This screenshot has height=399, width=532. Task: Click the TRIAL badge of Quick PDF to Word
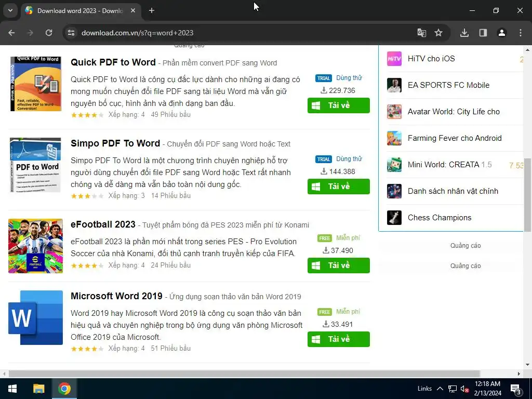point(324,78)
